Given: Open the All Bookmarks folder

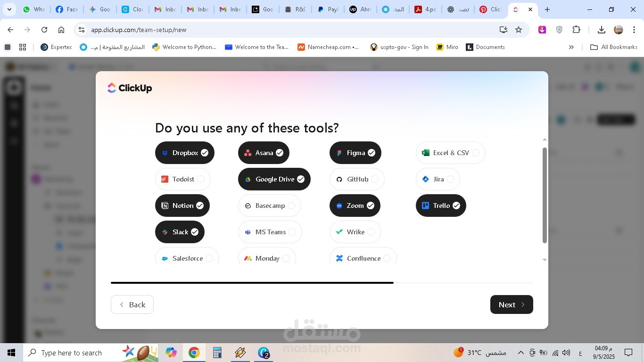Looking at the screenshot, I should (x=614, y=47).
